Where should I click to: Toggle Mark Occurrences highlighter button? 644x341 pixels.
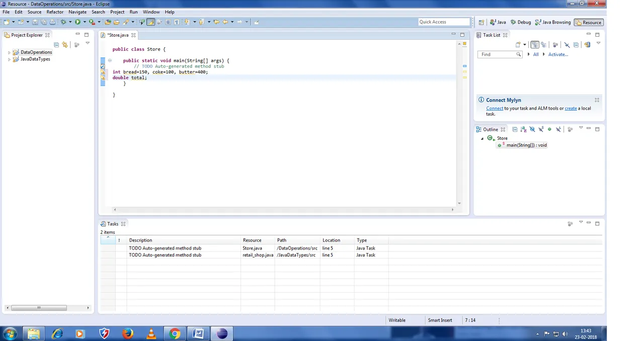(x=150, y=22)
